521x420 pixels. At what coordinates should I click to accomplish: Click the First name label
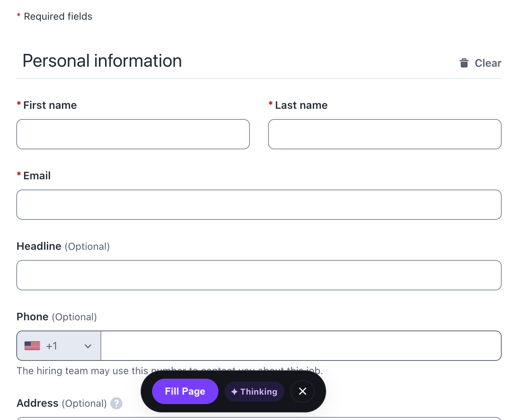[50, 105]
